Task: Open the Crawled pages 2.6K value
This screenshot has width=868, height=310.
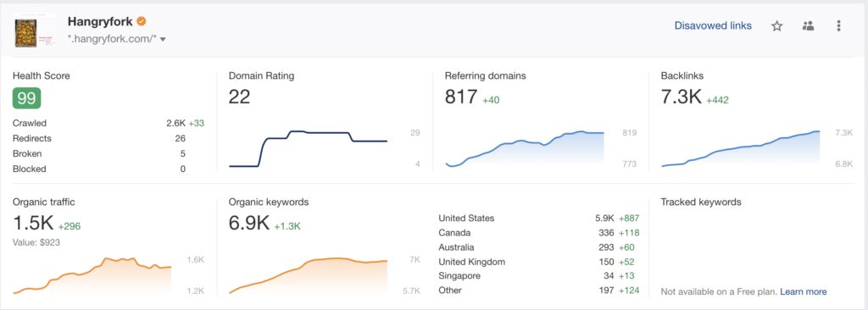Action: pos(175,124)
